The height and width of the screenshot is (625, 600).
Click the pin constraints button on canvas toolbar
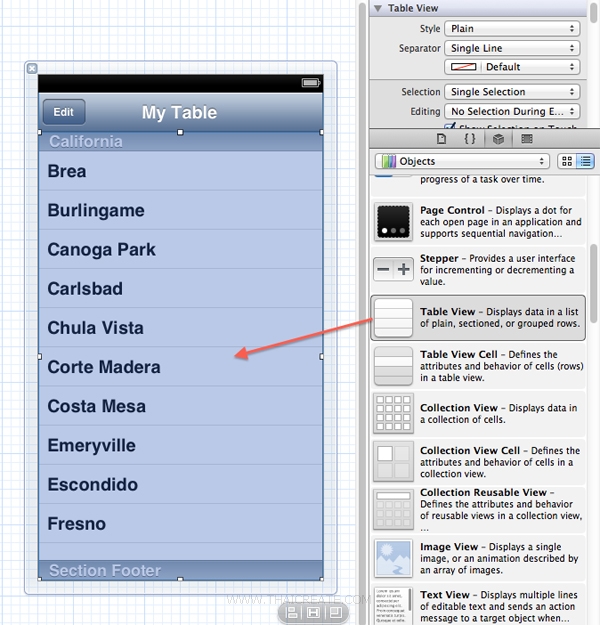tap(313, 612)
